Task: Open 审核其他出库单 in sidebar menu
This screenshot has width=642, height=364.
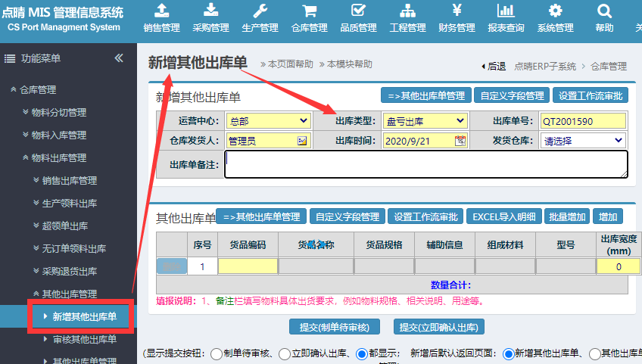Action: pos(84,339)
